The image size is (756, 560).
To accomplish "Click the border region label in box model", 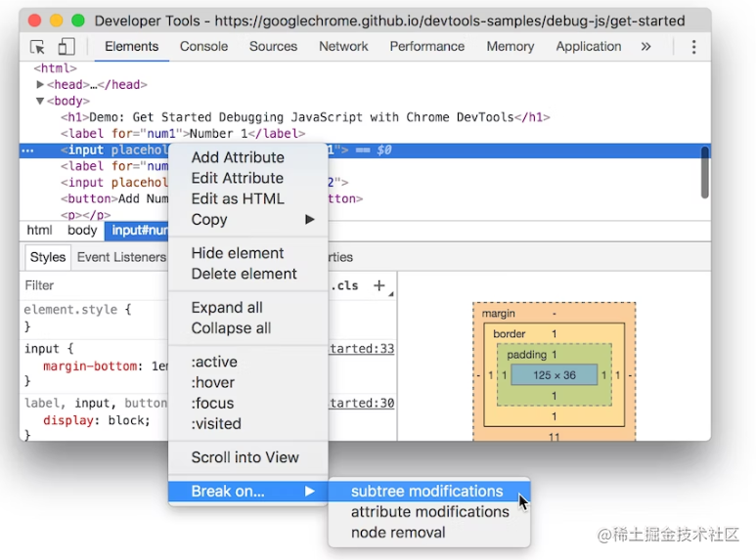I will 509,333.
